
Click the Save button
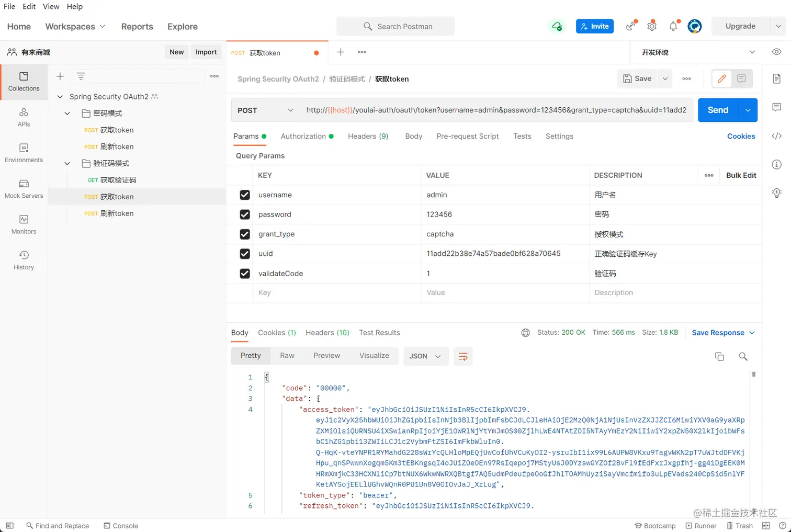638,78
